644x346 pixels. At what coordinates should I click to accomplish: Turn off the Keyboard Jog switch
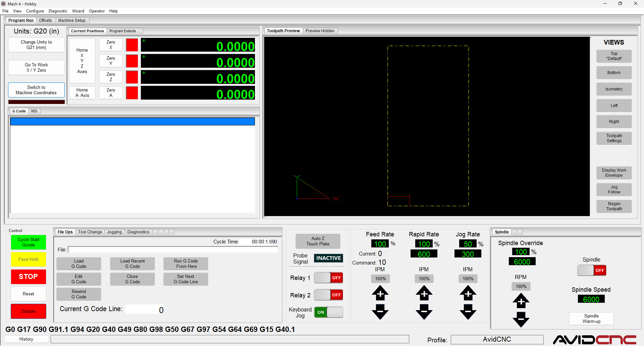[328, 312]
